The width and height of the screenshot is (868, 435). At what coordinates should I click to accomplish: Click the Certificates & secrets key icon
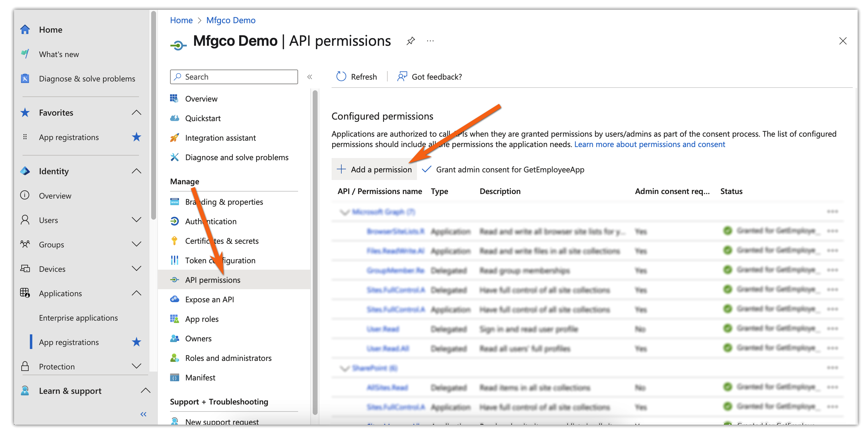click(174, 241)
